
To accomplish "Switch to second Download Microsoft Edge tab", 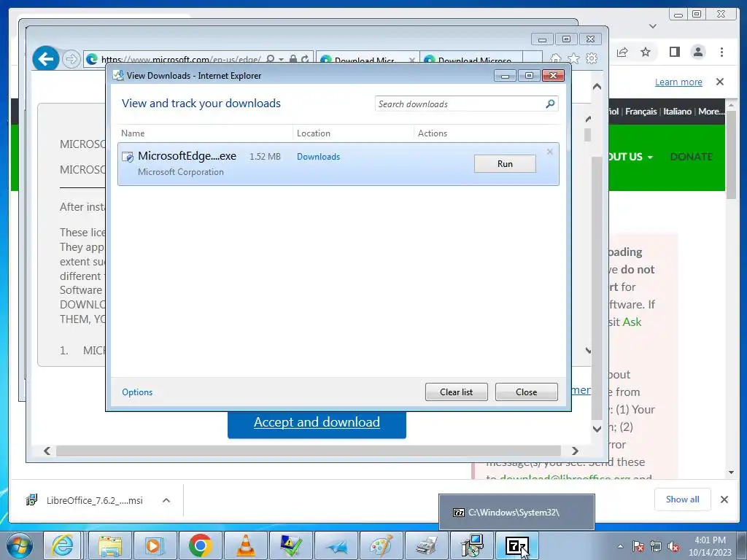I will [471, 60].
